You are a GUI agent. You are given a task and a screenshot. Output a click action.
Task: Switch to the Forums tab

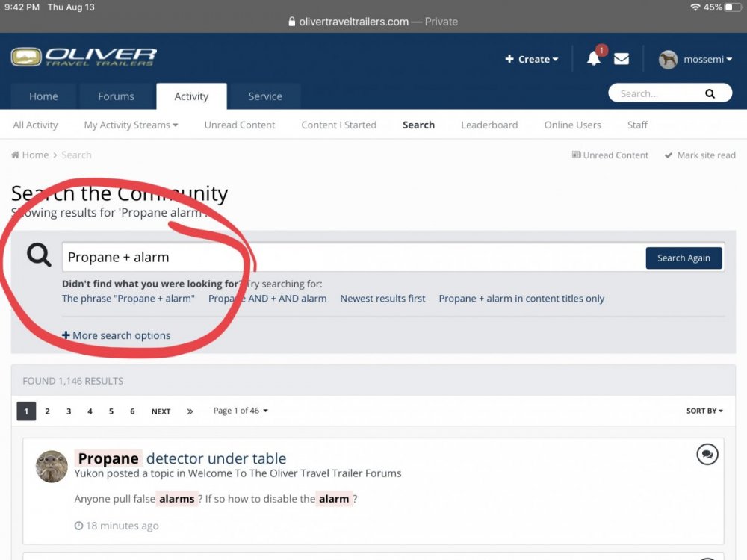tap(116, 96)
